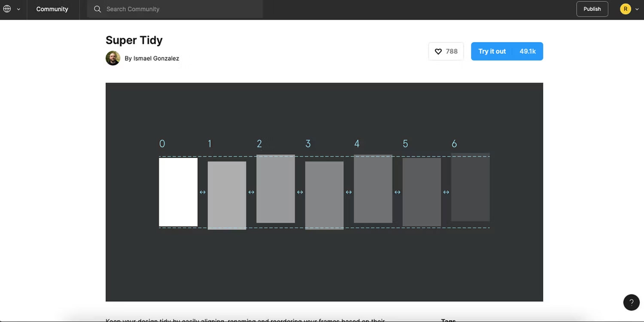Click Try it out button

(x=492, y=51)
